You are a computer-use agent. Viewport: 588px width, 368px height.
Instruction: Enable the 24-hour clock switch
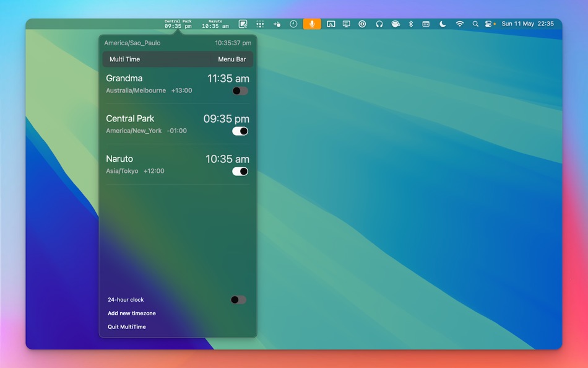coord(238,300)
